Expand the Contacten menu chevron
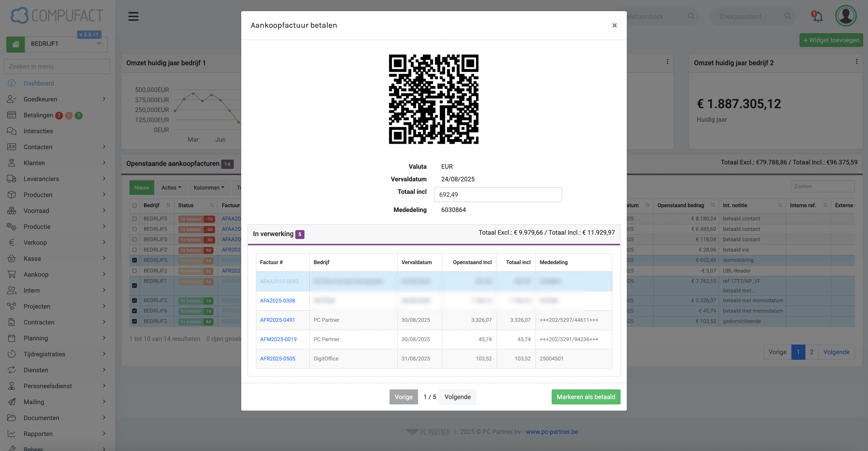This screenshot has height=451, width=868. coord(104,147)
